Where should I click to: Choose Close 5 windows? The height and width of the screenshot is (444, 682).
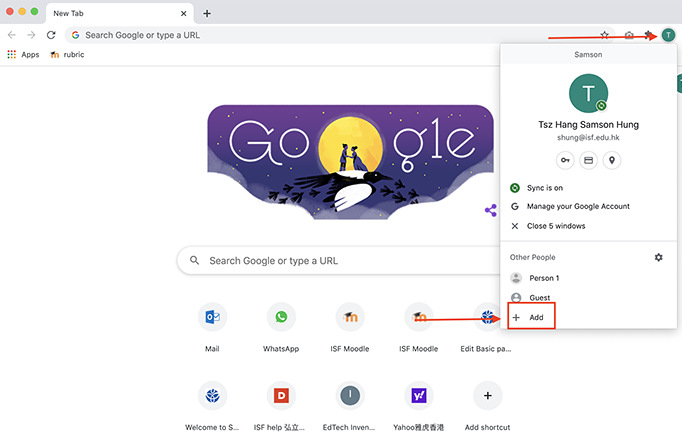click(x=588, y=226)
